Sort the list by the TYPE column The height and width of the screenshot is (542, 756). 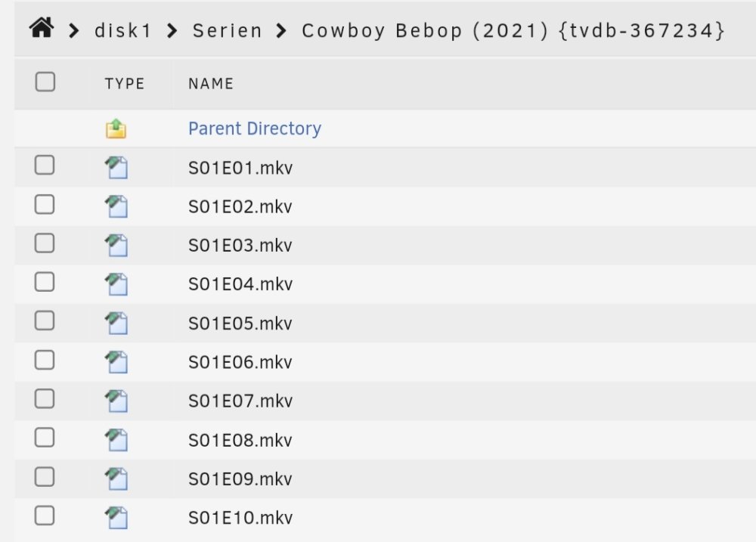pos(125,83)
